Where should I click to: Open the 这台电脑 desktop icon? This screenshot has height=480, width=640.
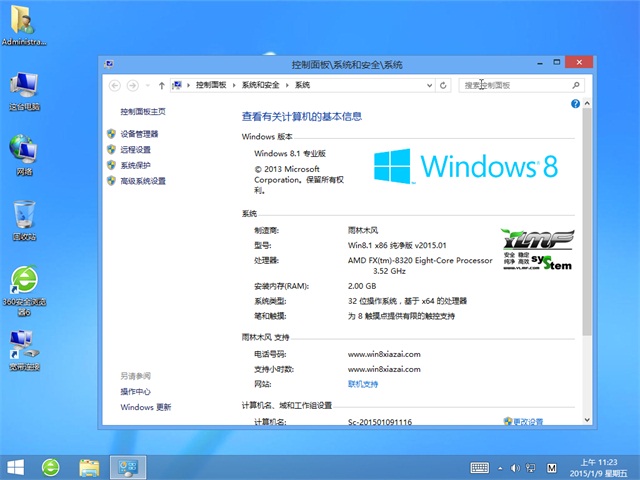click(24, 88)
